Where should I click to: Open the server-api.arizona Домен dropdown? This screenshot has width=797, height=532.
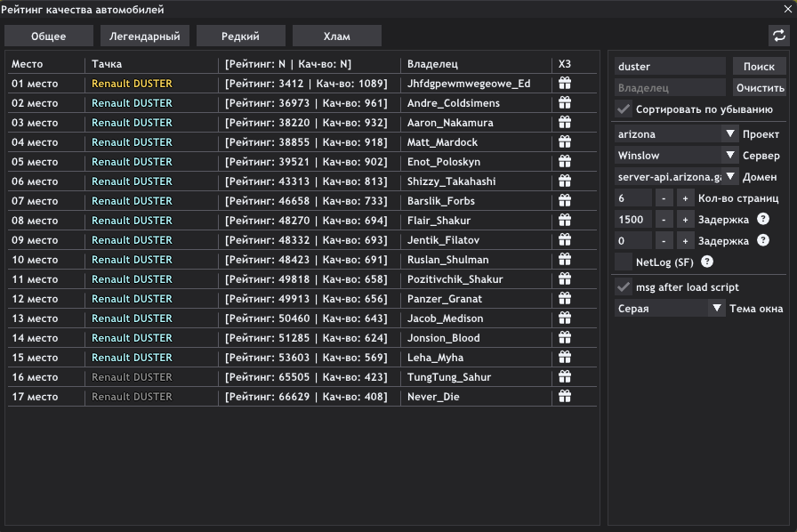tap(677, 176)
